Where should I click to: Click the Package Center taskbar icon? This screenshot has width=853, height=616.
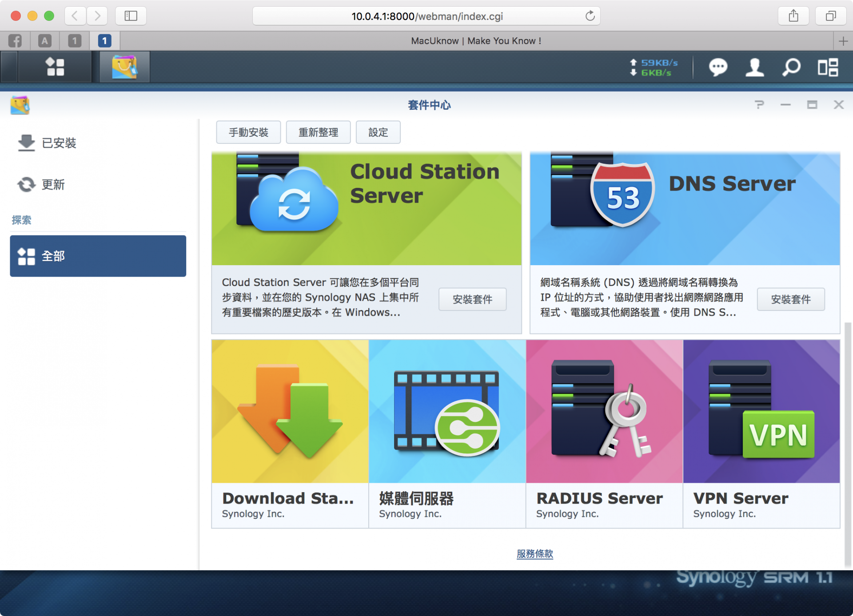click(x=124, y=67)
